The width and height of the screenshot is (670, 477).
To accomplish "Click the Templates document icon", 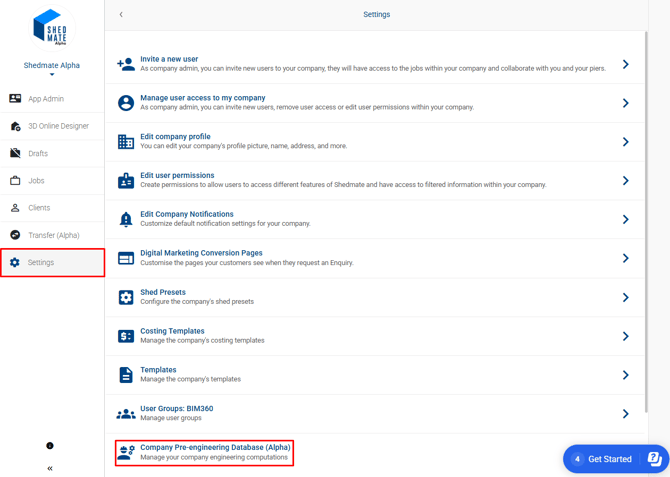I will click(126, 375).
